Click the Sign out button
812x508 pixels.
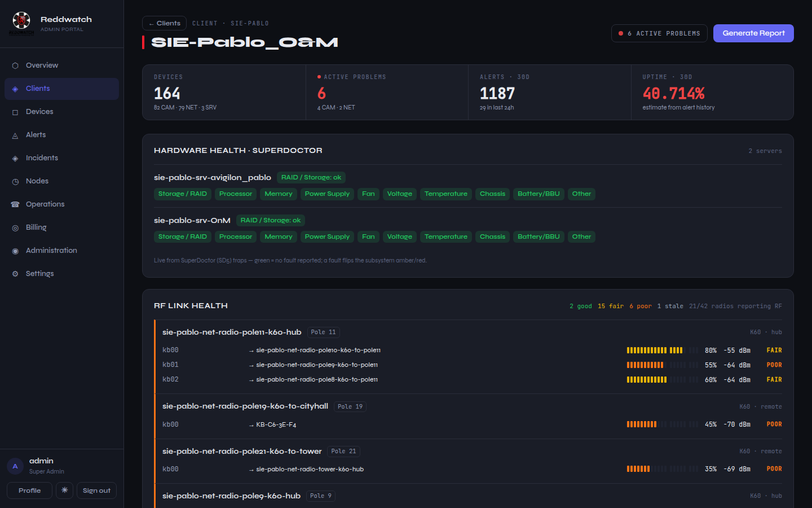click(x=96, y=491)
